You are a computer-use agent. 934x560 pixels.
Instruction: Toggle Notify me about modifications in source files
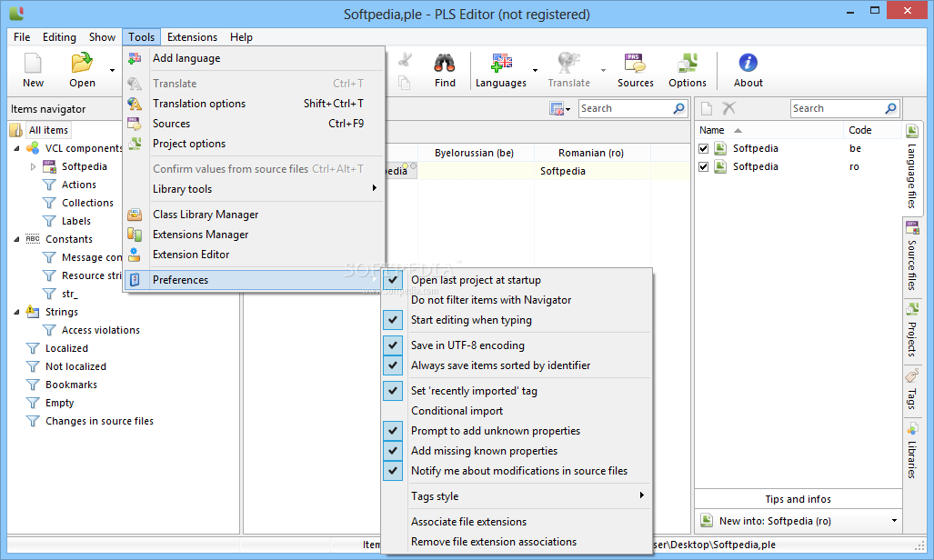tap(517, 471)
